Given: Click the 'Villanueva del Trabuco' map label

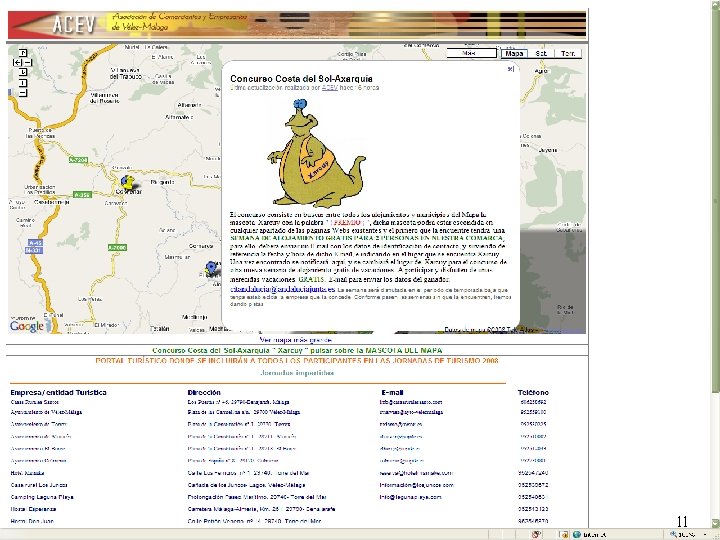Looking at the screenshot, I should tap(125, 73).
